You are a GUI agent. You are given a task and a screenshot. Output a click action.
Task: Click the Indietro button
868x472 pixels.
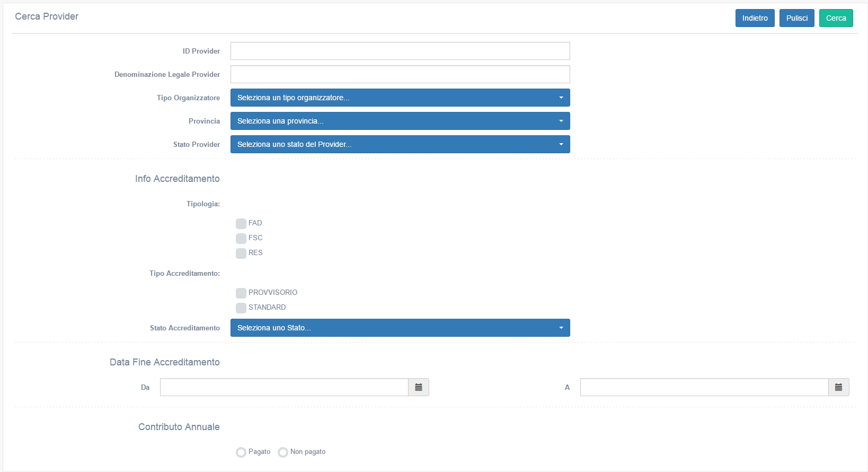coord(755,18)
